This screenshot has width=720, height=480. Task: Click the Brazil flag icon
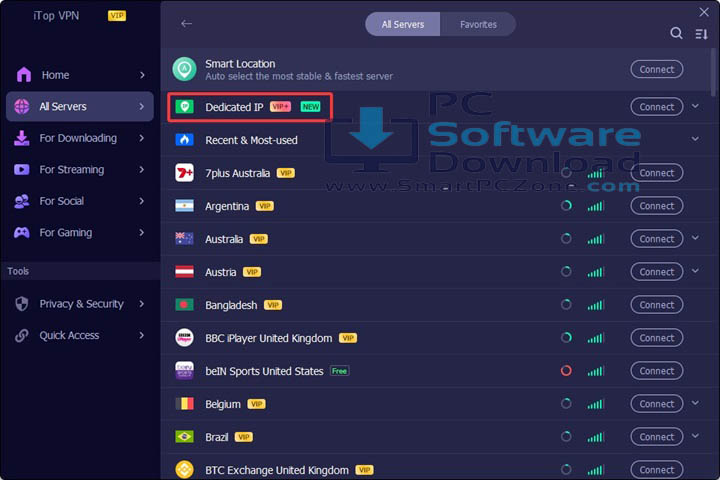tap(185, 437)
